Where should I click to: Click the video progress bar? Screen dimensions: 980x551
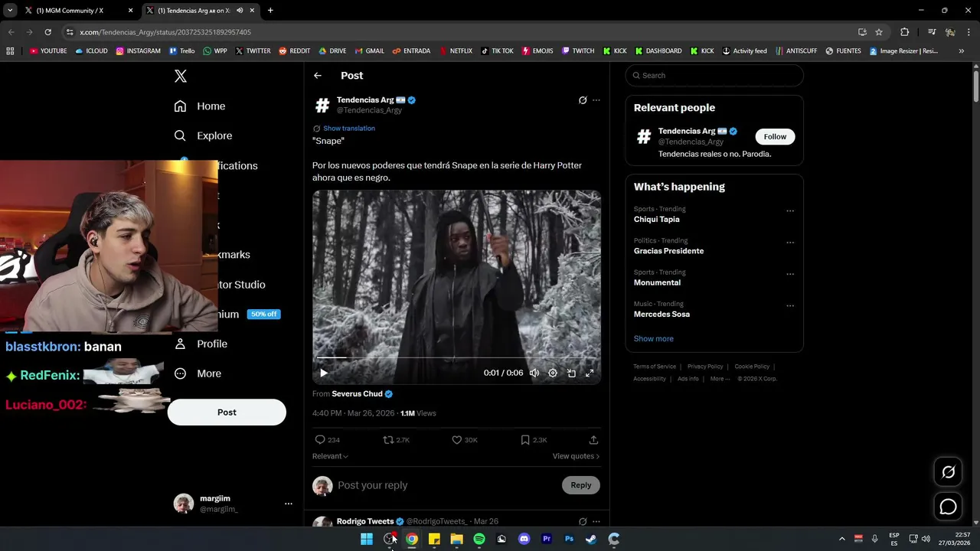[x=456, y=358]
